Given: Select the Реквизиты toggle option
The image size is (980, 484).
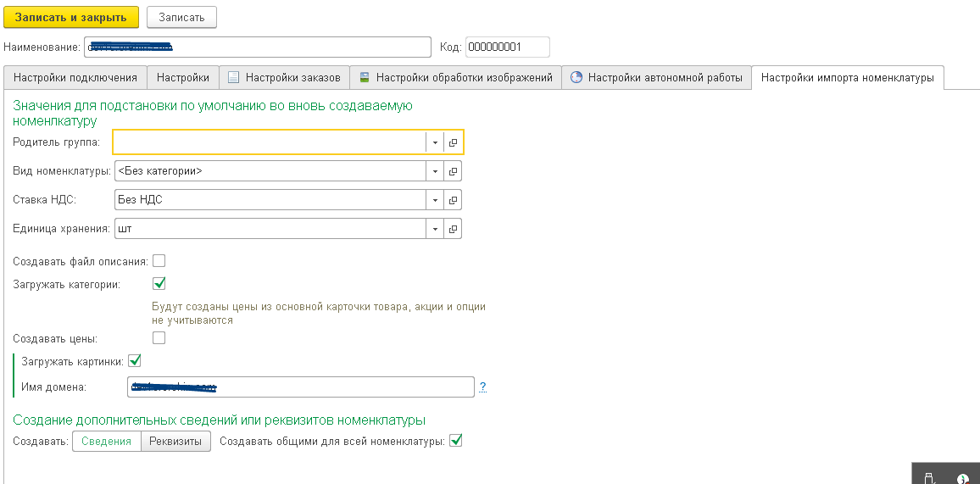Looking at the screenshot, I should (175, 441).
